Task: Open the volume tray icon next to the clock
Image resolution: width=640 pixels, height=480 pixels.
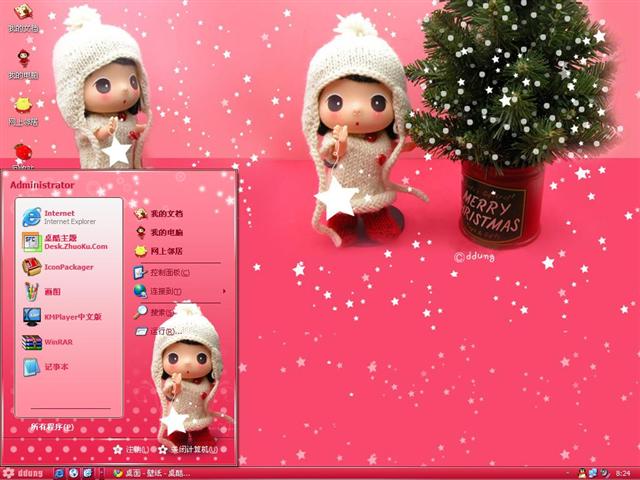Action: pos(604,473)
